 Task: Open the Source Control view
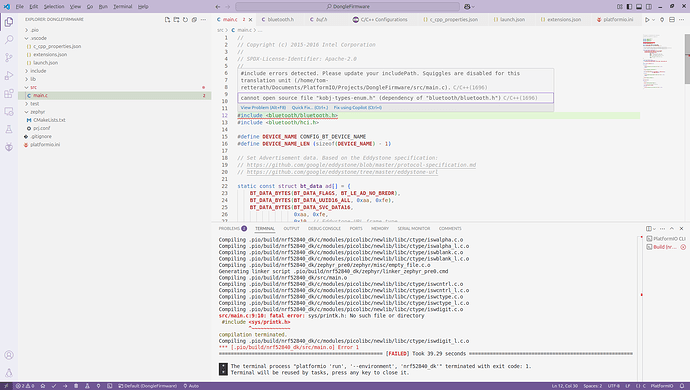click(9, 58)
